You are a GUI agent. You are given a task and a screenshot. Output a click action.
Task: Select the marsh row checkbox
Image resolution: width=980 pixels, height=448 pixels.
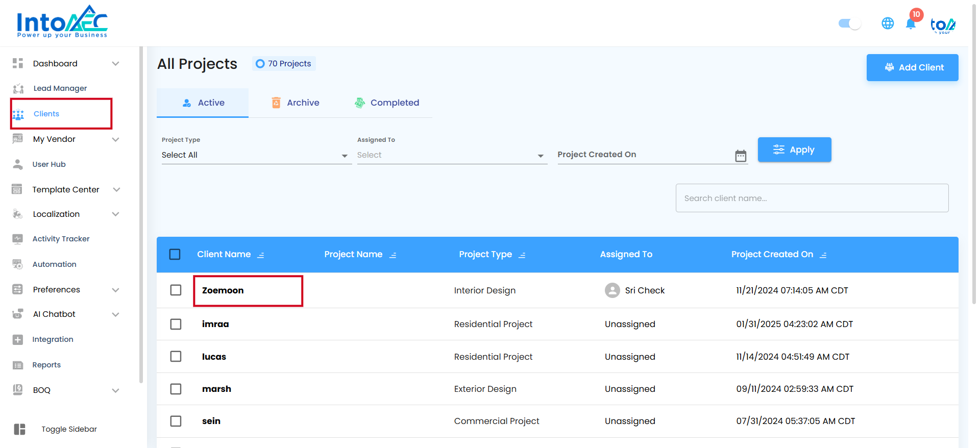[176, 389]
